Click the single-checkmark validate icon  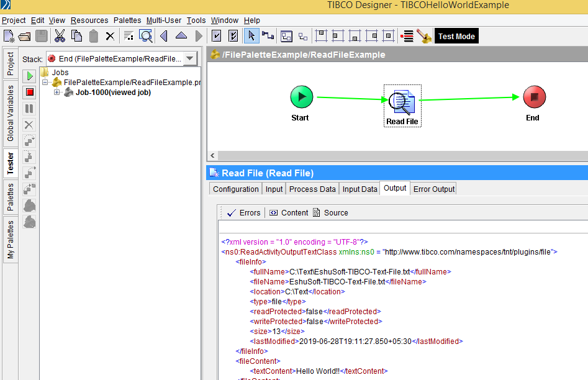(x=216, y=37)
